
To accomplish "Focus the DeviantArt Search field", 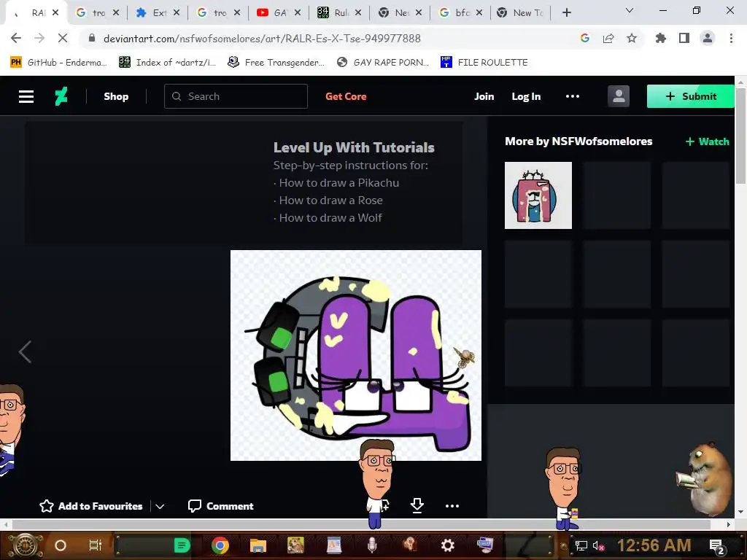I will click(x=236, y=96).
